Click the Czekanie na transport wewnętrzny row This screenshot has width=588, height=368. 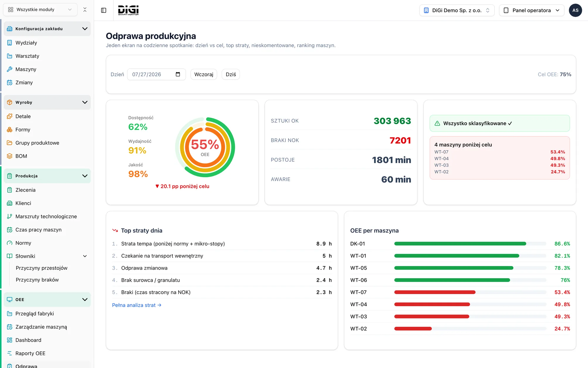coord(222,256)
